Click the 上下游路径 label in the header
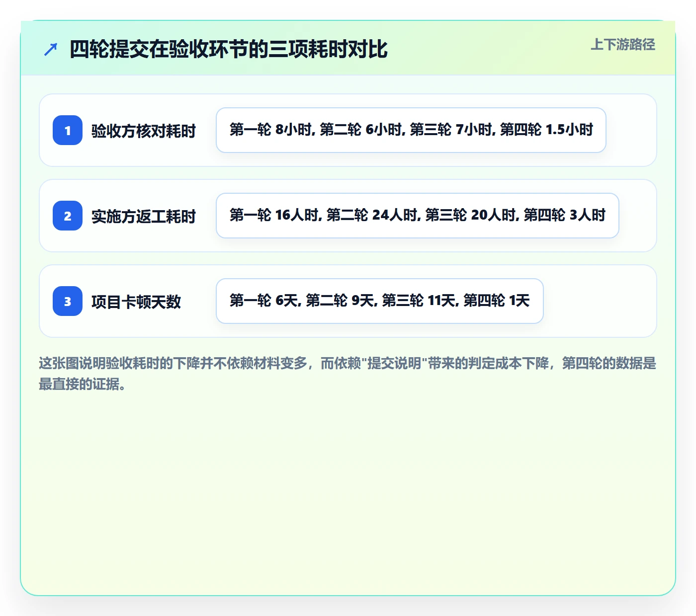Screen dimensions: 696x616 coord(623,45)
